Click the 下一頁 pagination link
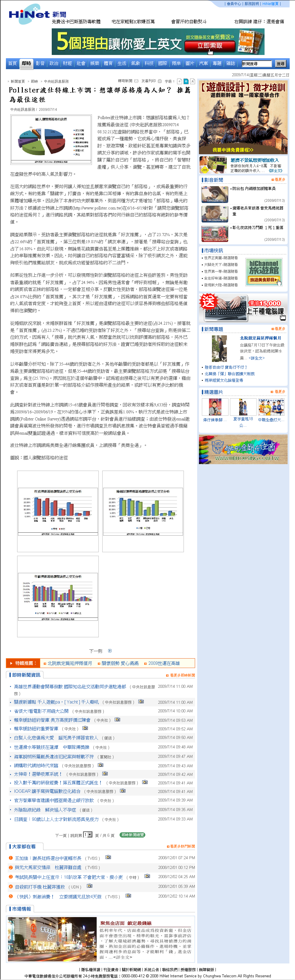 61,836
